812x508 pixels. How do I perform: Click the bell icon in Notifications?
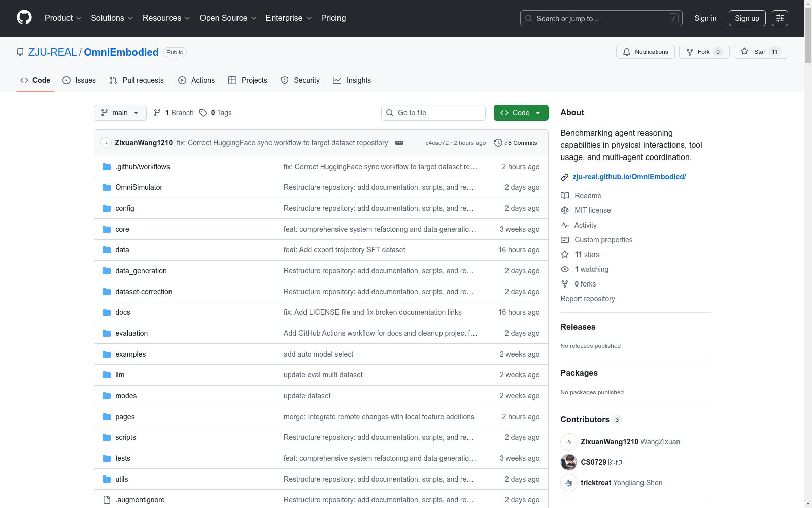click(627, 52)
